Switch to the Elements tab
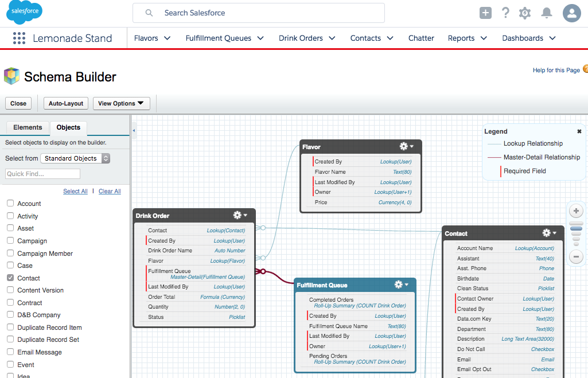Screen dimensions: 588x378 point(28,127)
